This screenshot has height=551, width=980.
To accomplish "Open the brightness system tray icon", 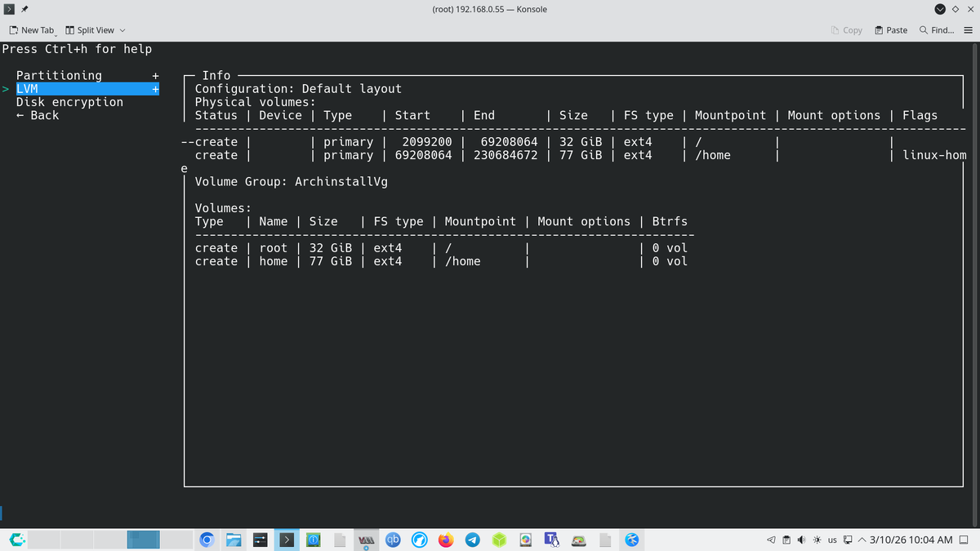I will click(x=817, y=540).
